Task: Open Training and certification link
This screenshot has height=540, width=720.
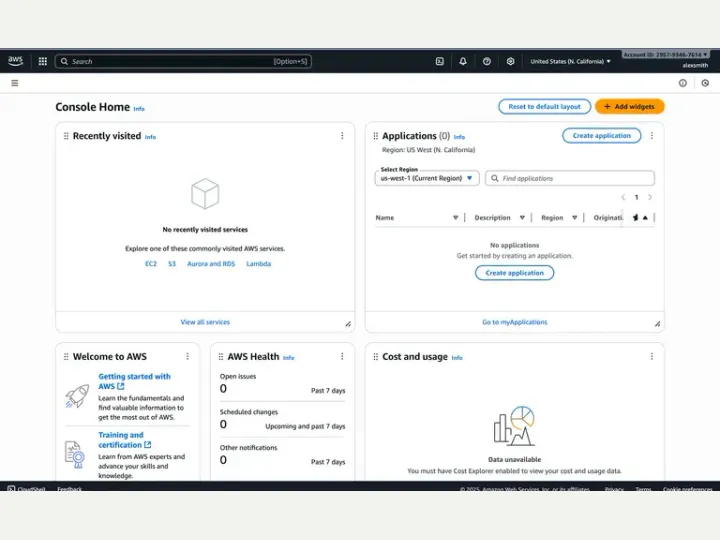Action: pyautogui.click(x=124, y=439)
